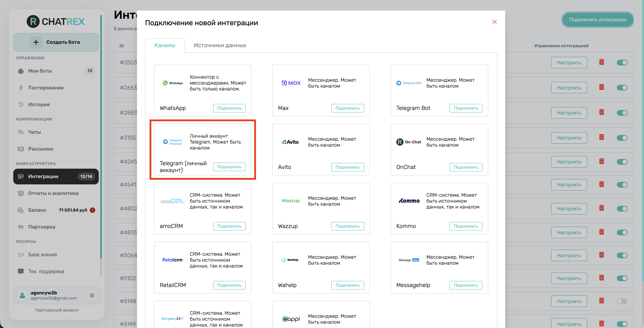Click the On-Chat logo in its card
Viewport: 644px width, 328px height.
point(409,142)
